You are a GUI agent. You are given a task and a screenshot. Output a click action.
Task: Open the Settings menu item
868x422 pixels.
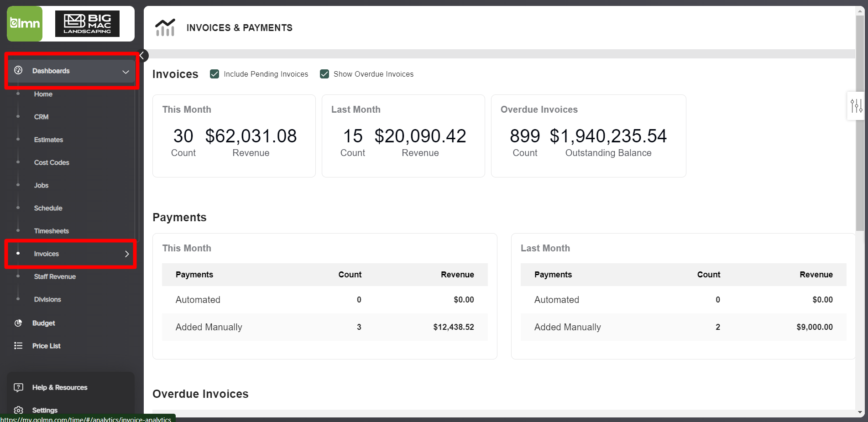click(x=45, y=410)
